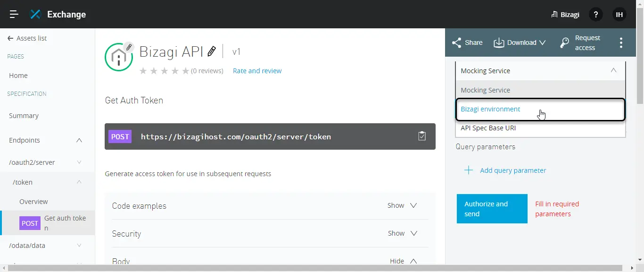Select the POST Get auth token item
644x272 pixels.
47,223
